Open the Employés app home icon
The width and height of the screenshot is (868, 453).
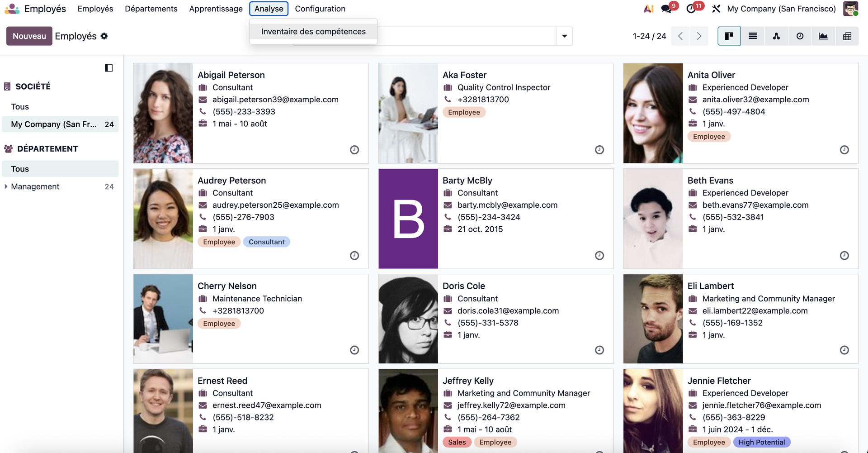12,9
